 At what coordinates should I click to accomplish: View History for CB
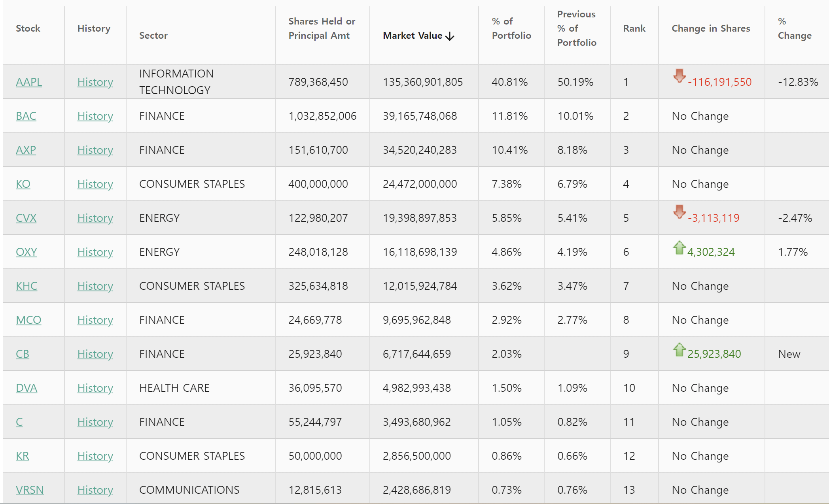point(95,354)
